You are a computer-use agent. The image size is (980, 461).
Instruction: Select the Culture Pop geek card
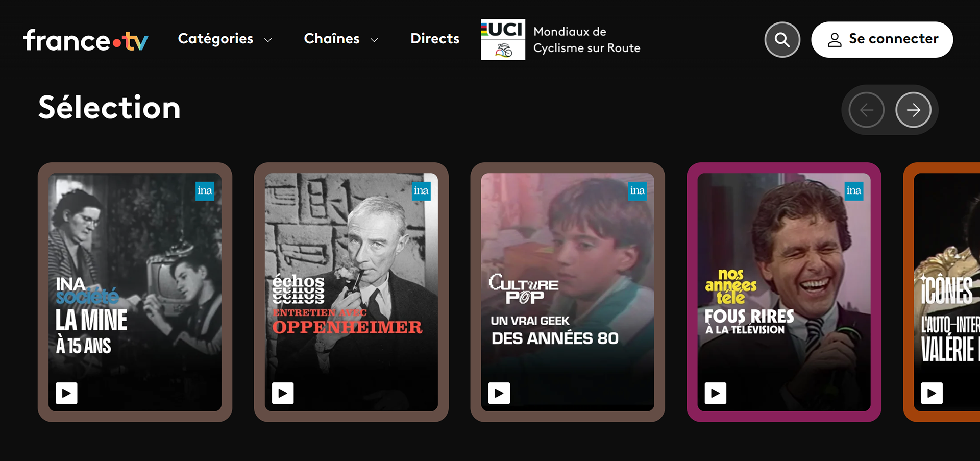568,292
